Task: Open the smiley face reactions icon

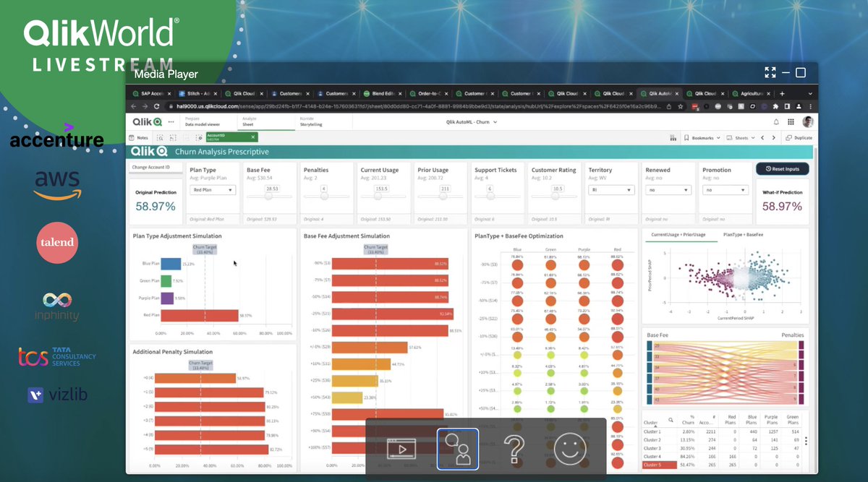Action: (x=570, y=449)
